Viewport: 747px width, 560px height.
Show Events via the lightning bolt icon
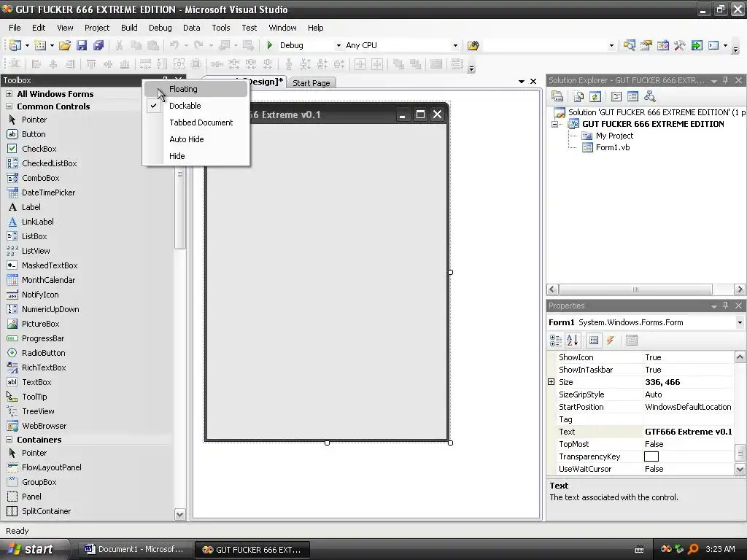(611, 341)
